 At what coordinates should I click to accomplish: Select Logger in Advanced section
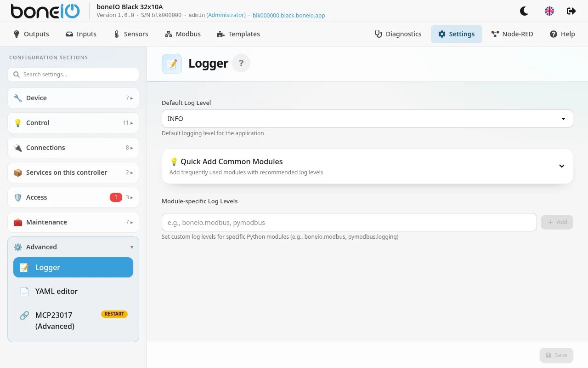pos(73,267)
